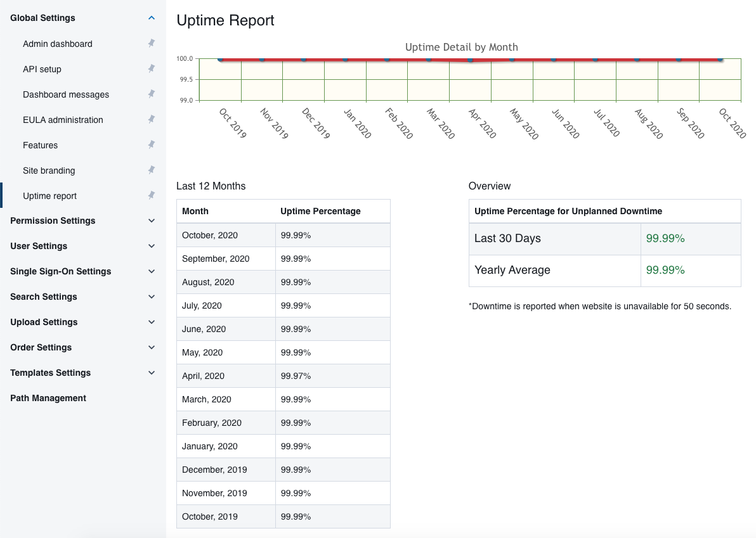The image size is (756, 538).
Task: Open Path Management section
Action: (x=48, y=399)
